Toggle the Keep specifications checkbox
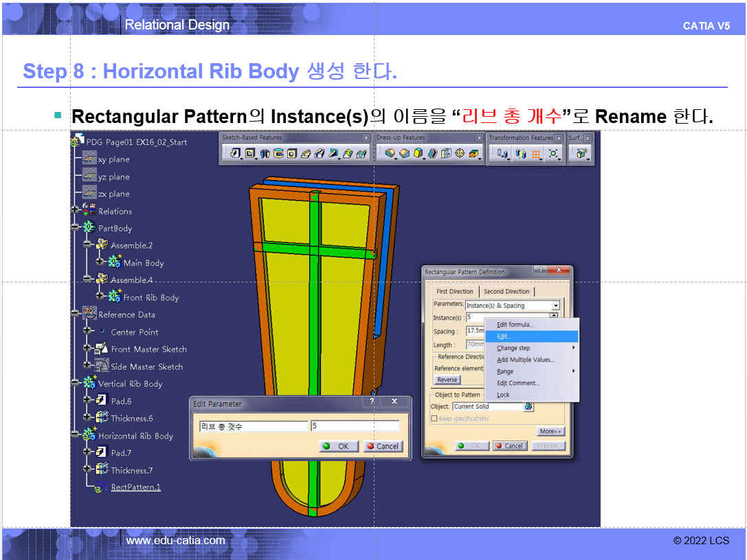 point(434,418)
